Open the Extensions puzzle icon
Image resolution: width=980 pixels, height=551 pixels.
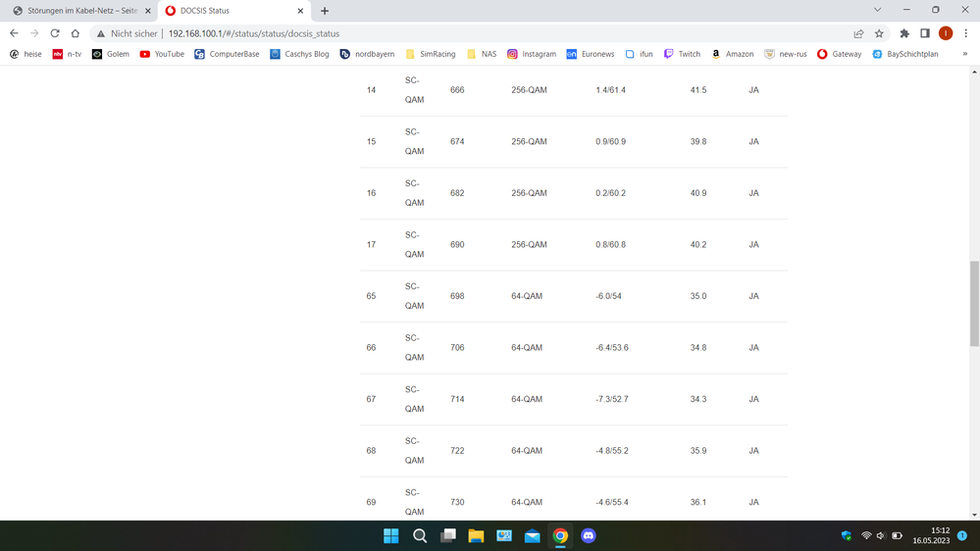[904, 33]
